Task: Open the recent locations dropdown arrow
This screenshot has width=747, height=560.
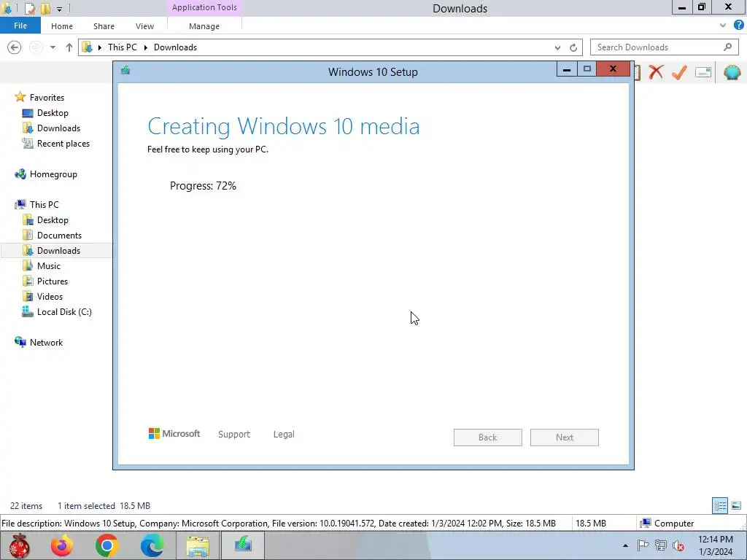Action: [x=53, y=47]
